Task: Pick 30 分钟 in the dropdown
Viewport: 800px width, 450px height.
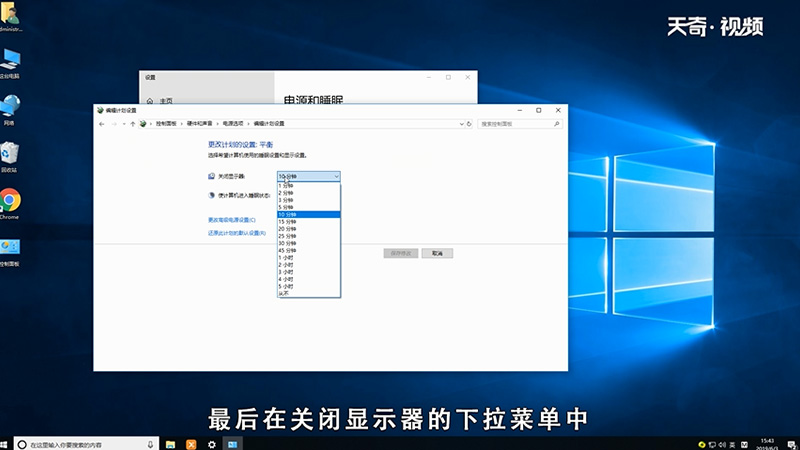Action: [309, 243]
